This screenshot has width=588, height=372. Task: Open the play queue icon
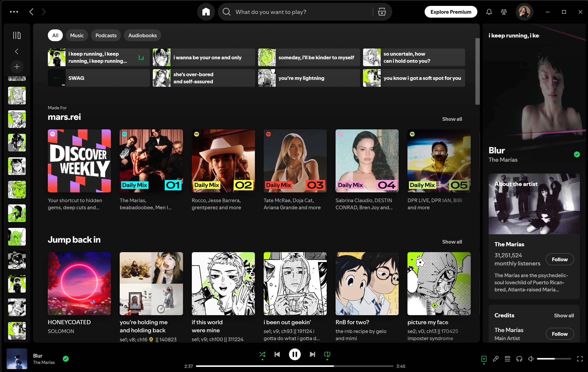pos(507,359)
